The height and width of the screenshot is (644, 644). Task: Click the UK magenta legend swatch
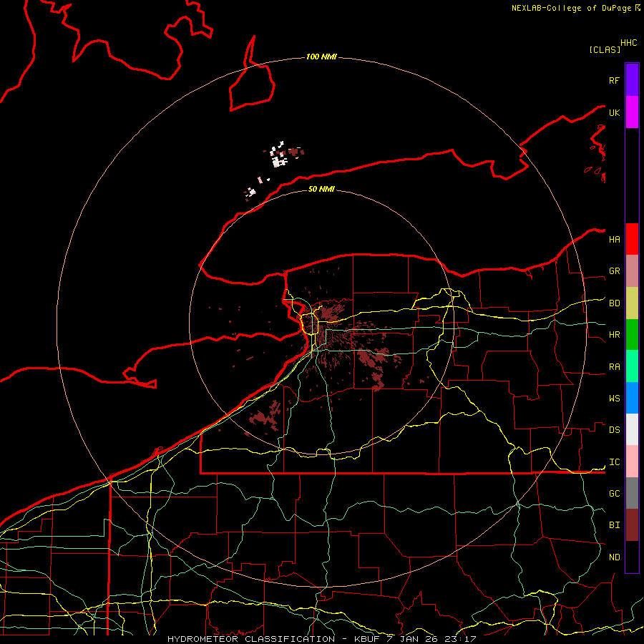632,112
